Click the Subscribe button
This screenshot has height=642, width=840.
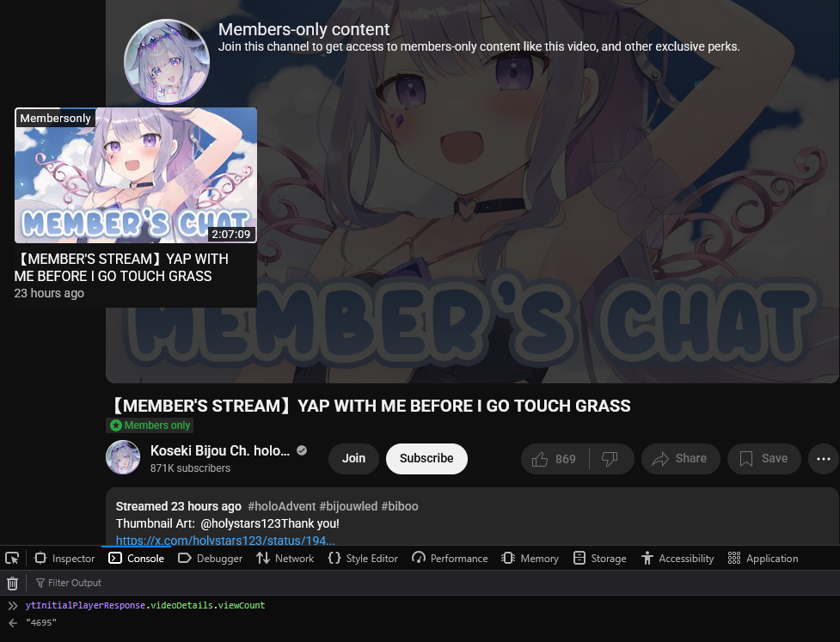426,459
